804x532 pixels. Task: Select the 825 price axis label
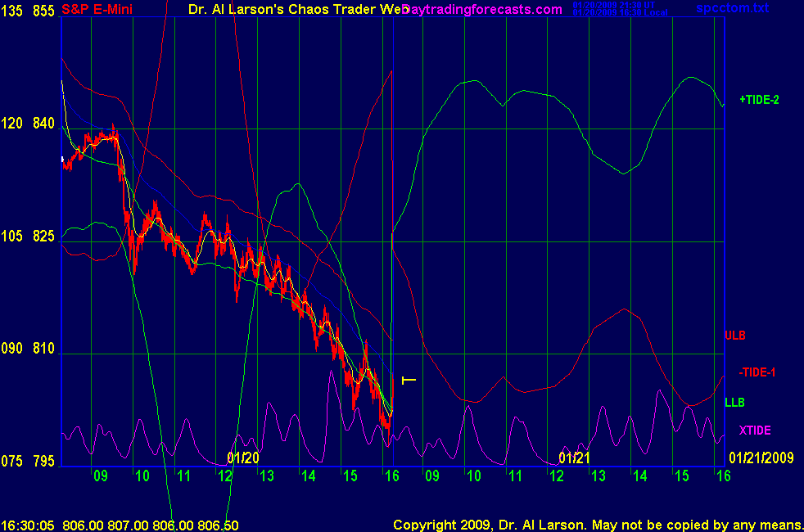coord(43,237)
